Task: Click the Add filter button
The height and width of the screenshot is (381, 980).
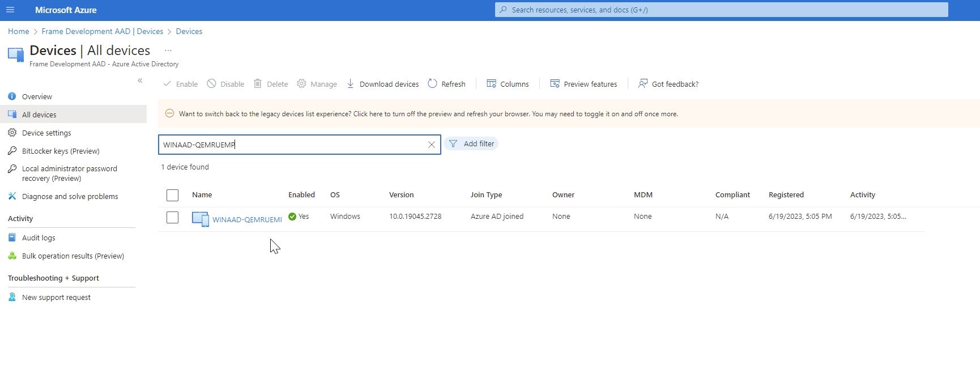Action: tap(471, 143)
